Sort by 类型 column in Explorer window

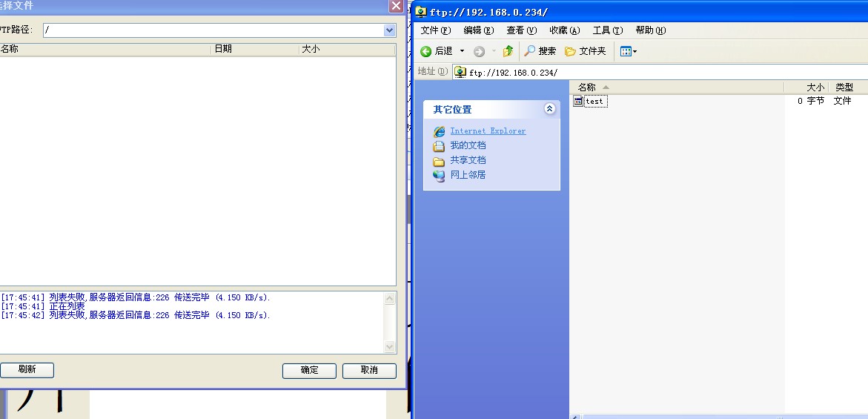pyautogui.click(x=849, y=87)
